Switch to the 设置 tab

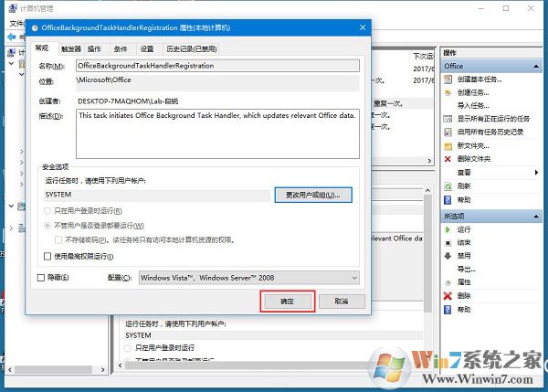147,49
